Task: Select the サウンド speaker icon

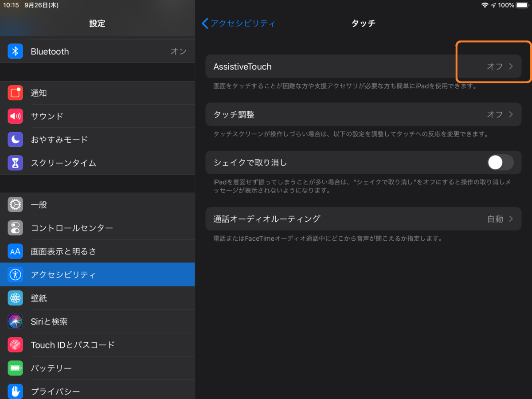Action: [16, 116]
